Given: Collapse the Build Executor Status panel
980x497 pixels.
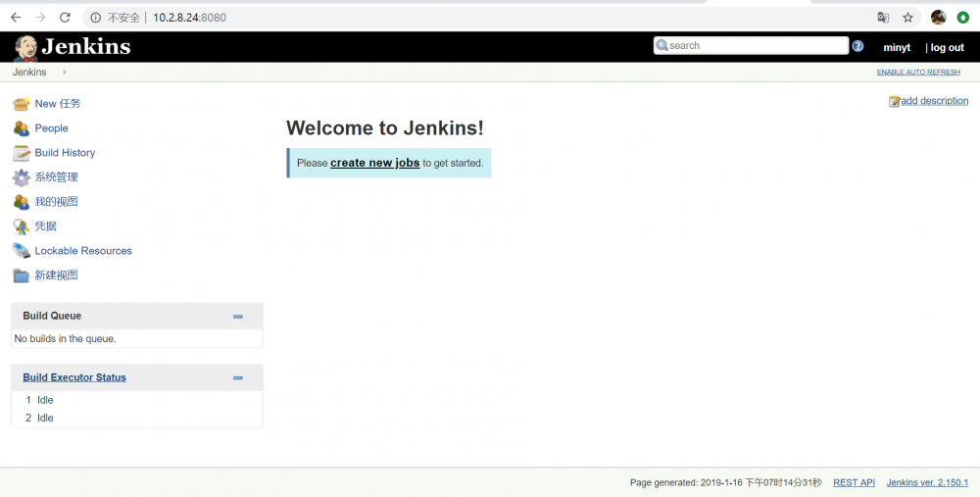Looking at the screenshot, I should click(x=238, y=377).
